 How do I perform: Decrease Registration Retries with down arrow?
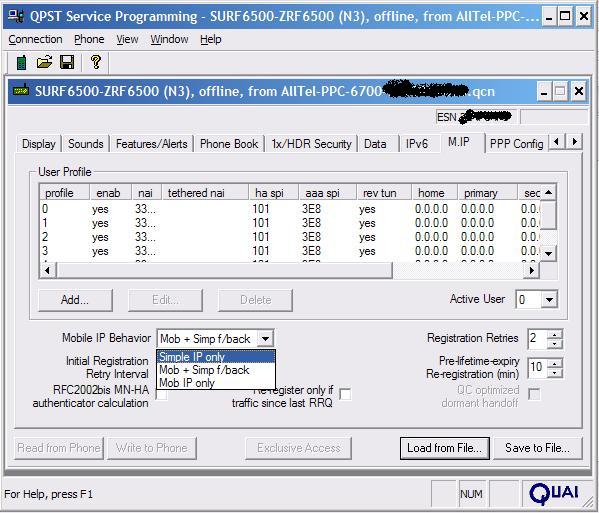tap(554, 344)
